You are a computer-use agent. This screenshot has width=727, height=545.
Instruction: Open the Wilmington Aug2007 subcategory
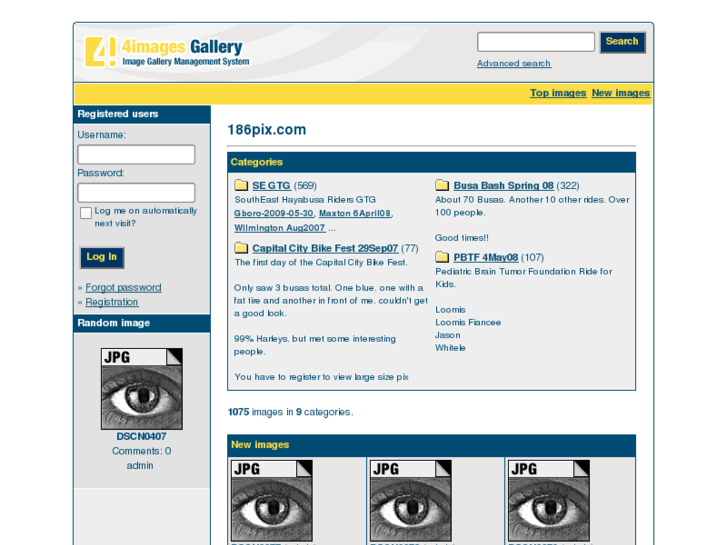point(280,228)
